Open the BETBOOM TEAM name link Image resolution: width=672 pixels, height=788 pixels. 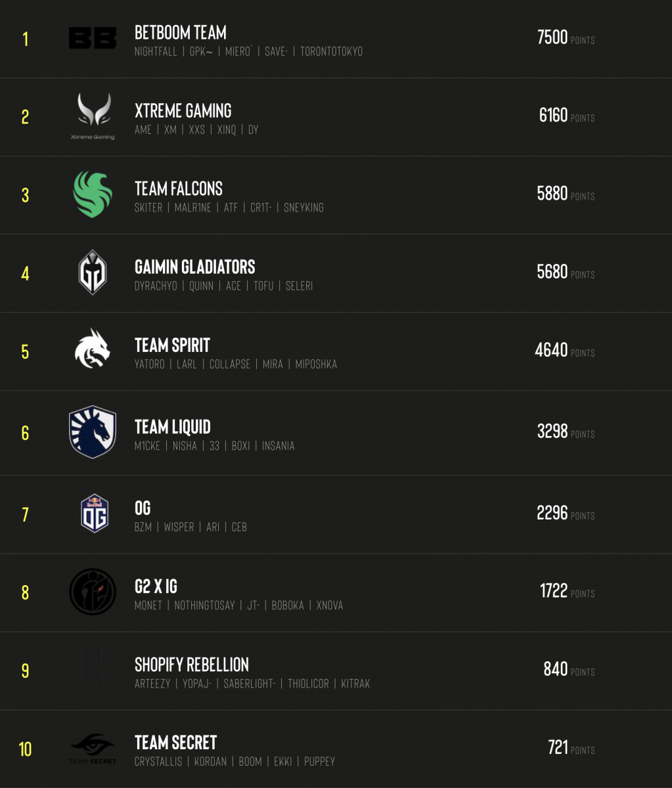180,33
